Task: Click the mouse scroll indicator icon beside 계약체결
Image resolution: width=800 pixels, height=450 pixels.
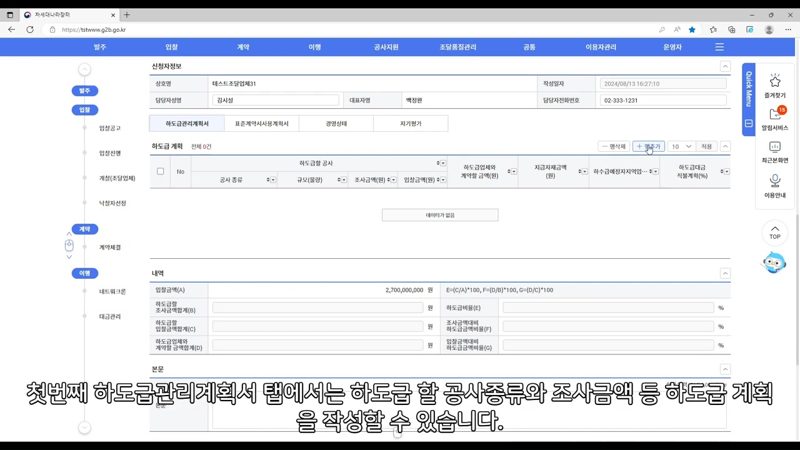Action: (x=69, y=246)
